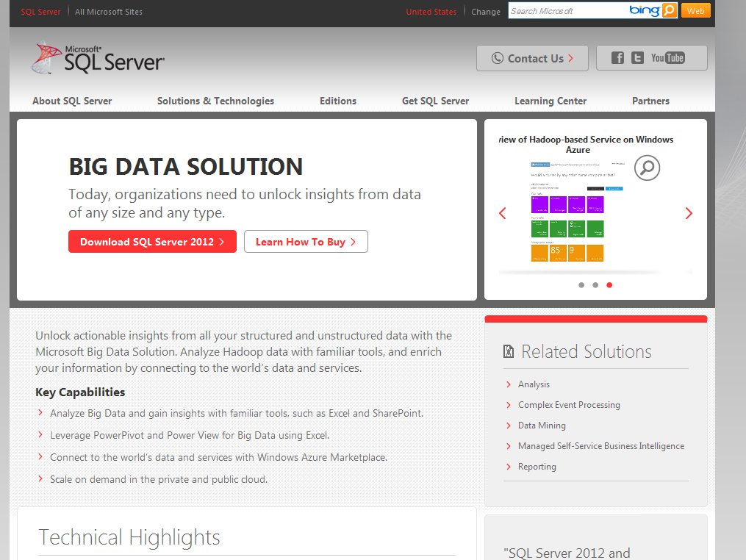Open the Reporting related solution
This screenshot has width=746, height=560.
[537, 467]
